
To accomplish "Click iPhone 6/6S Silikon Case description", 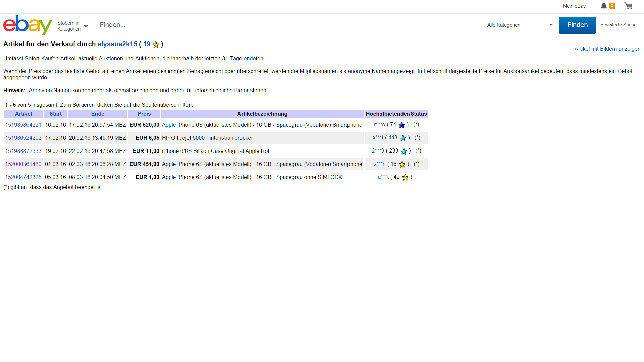I will pos(216,151).
